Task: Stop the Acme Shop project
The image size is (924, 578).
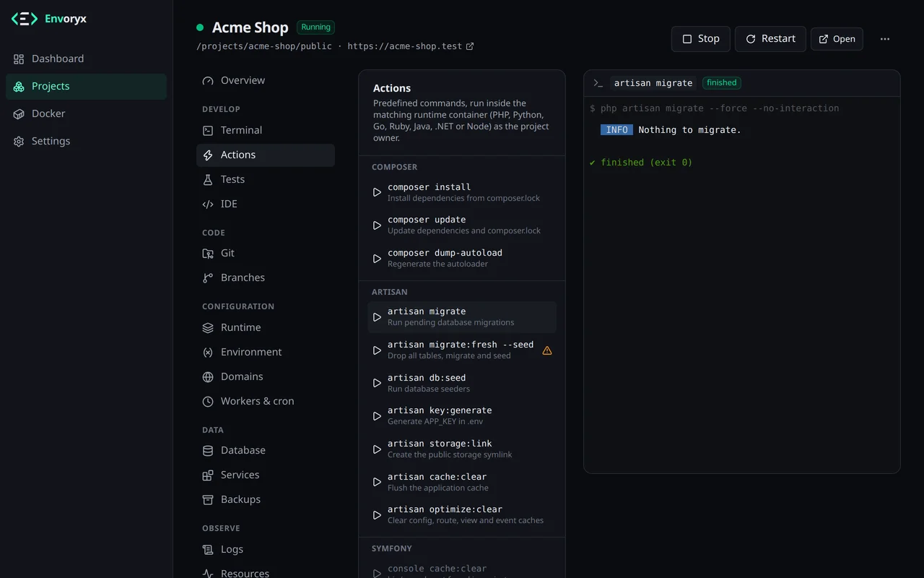Action: click(701, 39)
